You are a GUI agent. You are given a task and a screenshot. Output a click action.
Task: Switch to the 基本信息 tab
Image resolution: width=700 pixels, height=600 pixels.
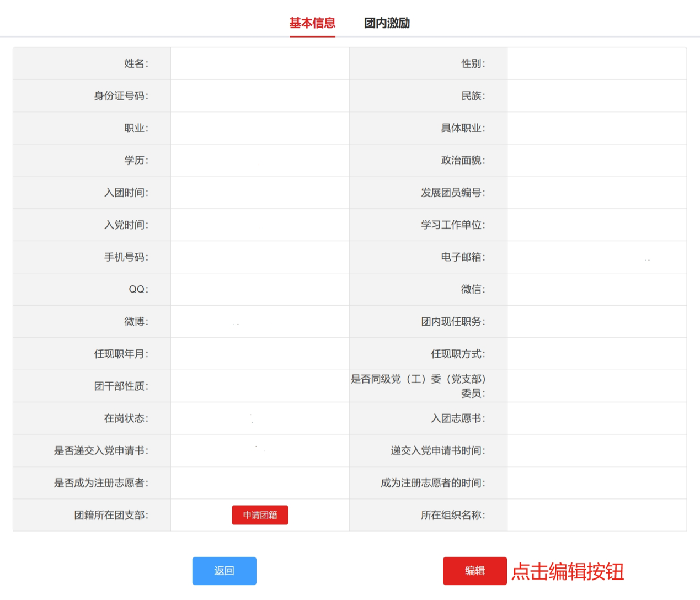[312, 23]
